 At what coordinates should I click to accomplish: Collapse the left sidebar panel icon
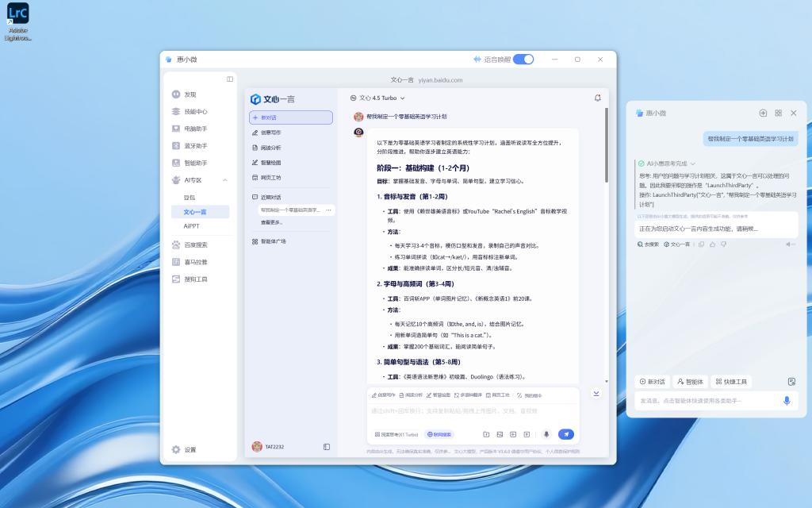pyautogui.click(x=230, y=79)
